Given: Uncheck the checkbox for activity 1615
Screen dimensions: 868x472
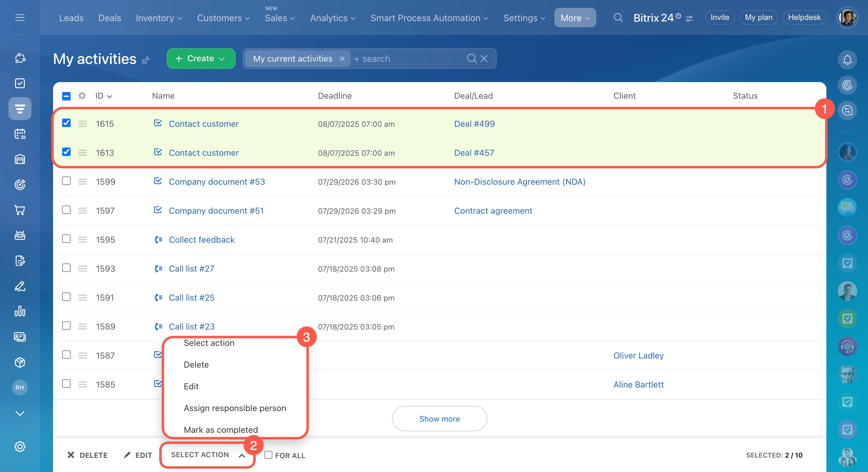Looking at the screenshot, I should tap(66, 123).
